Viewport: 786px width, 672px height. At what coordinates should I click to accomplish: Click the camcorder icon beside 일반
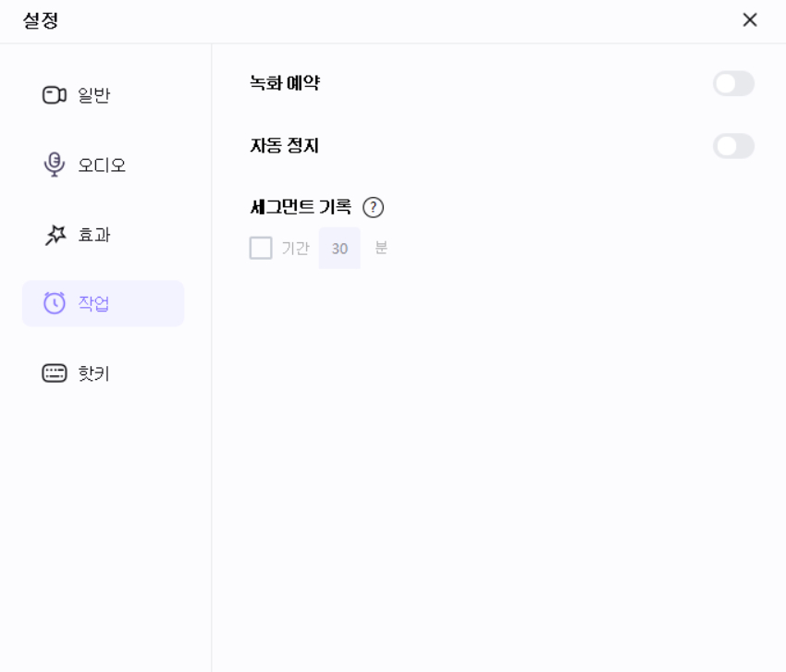pos(53,94)
